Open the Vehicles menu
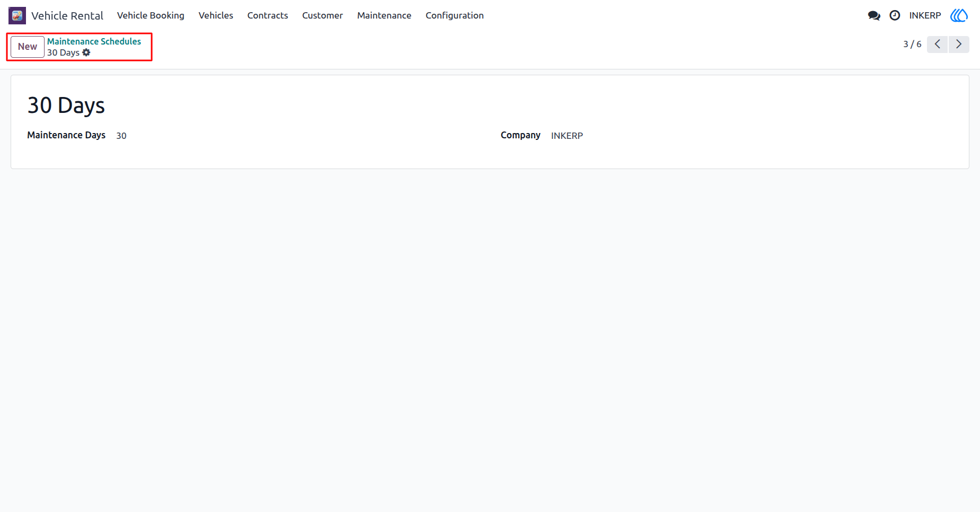Screen dimensions: 980x512 click(x=216, y=15)
